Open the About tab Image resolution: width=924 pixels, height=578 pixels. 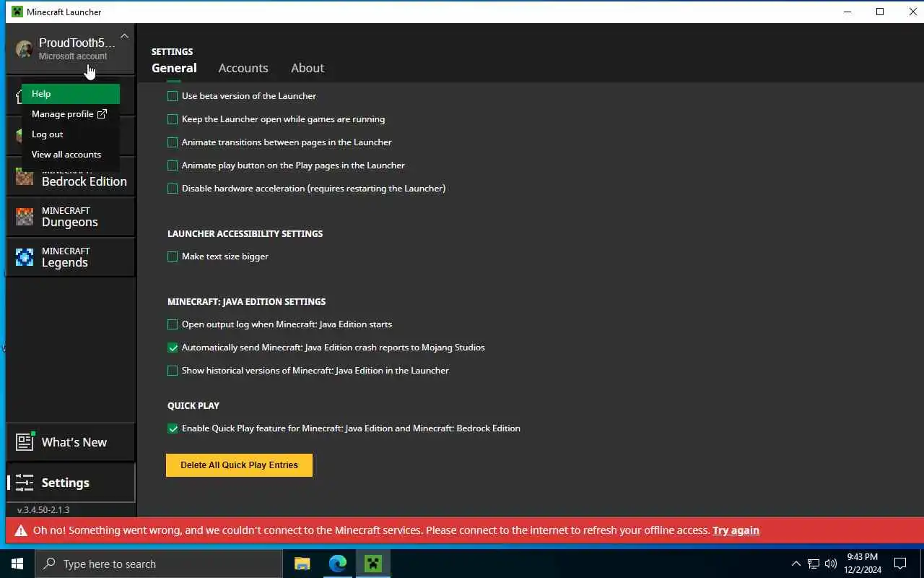click(x=308, y=68)
